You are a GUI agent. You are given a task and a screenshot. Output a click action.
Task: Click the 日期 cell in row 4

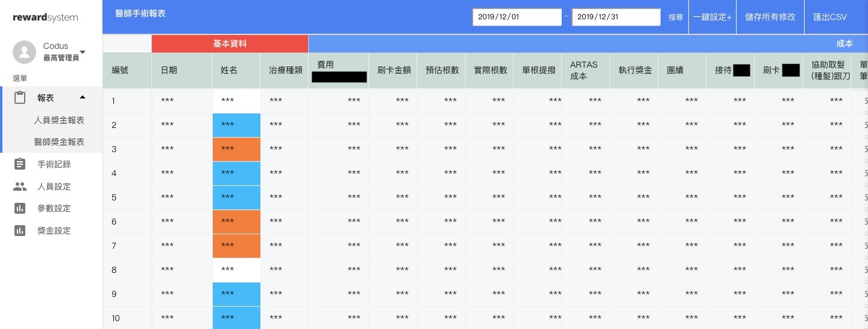click(x=181, y=173)
